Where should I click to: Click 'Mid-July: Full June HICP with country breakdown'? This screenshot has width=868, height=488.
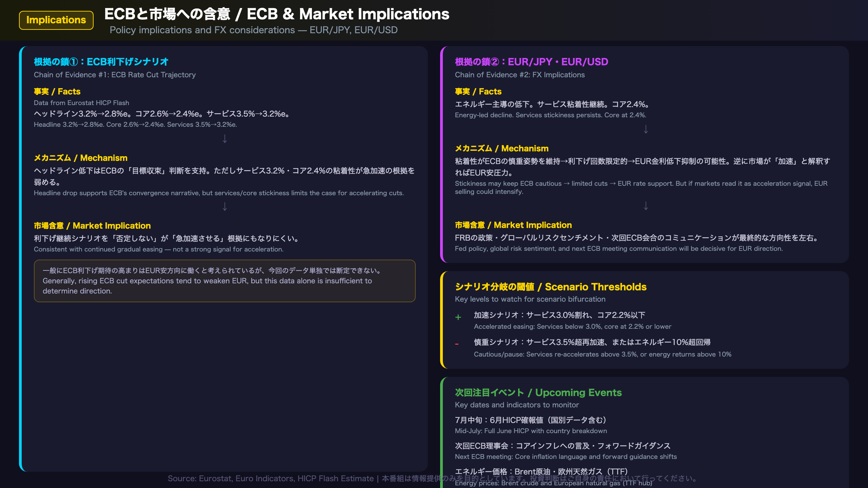click(x=531, y=431)
